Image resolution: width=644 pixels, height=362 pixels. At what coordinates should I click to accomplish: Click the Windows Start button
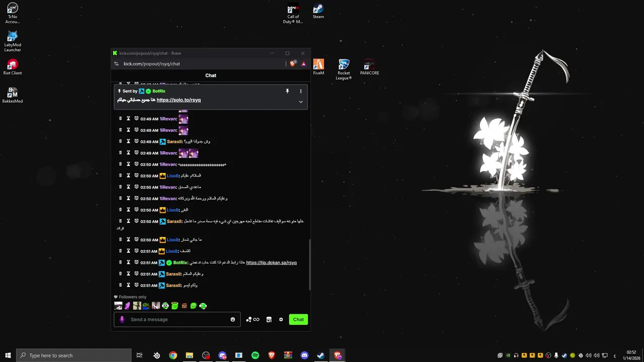point(8,355)
